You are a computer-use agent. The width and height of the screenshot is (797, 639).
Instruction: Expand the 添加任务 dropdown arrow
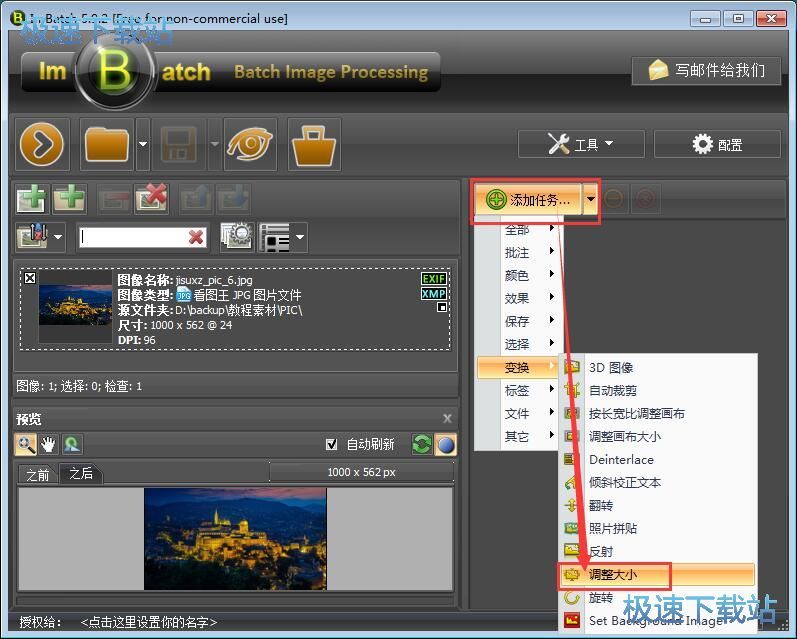[591, 200]
